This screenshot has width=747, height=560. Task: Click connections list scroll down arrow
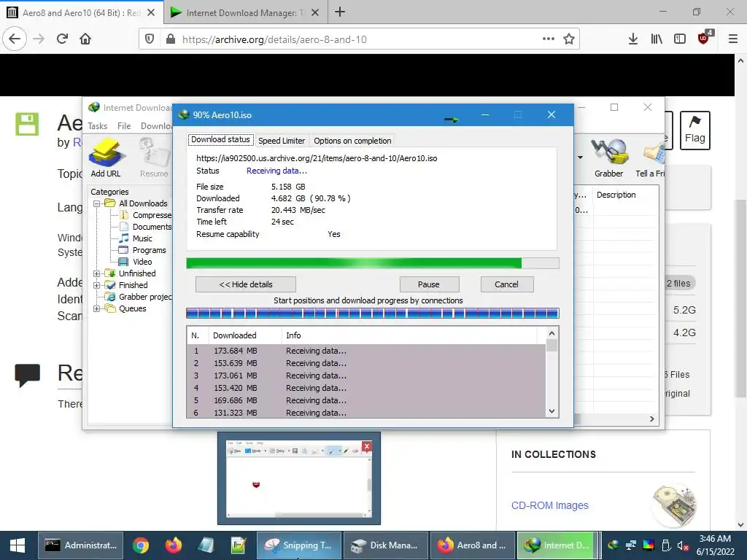coord(551,411)
